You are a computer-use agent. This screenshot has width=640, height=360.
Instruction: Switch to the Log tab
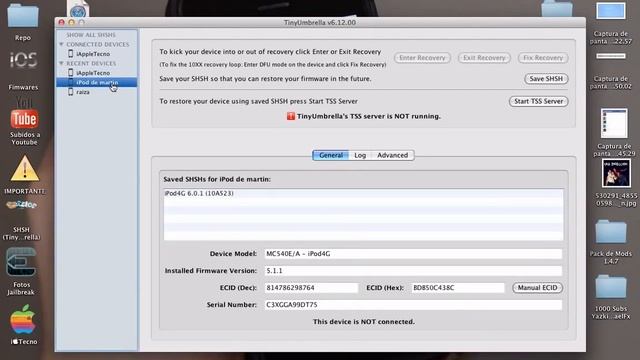(x=360, y=155)
